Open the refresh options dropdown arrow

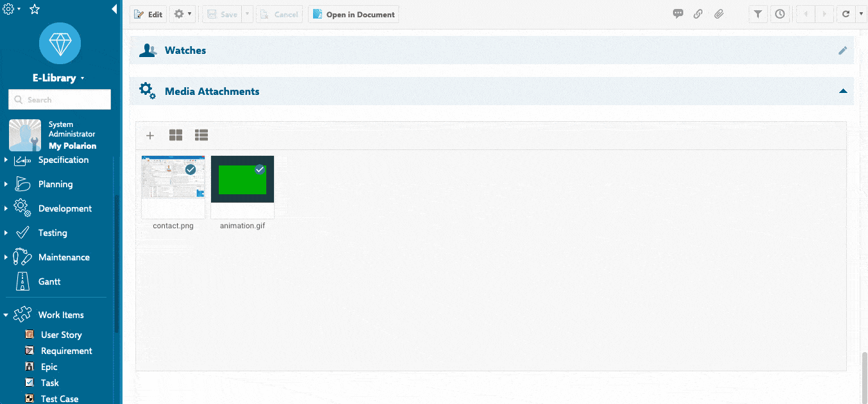[861, 14]
